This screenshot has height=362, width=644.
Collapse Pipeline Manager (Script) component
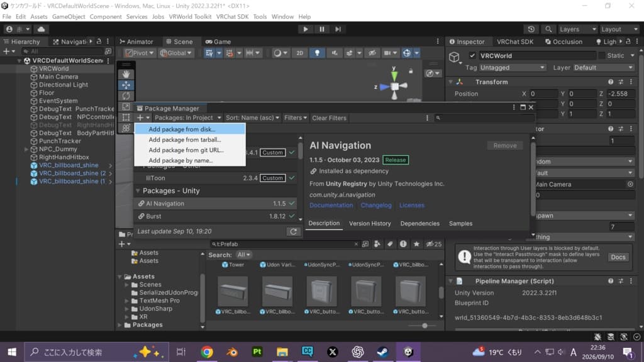click(x=450, y=281)
